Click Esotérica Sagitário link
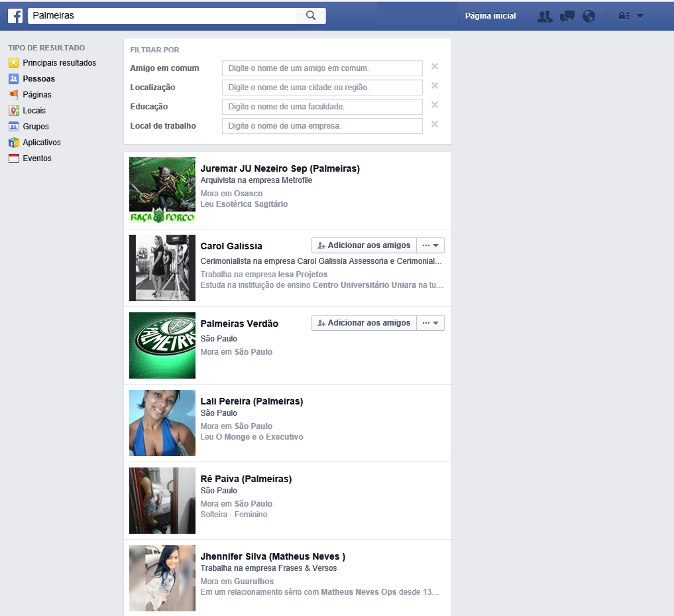The height and width of the screenshot is (616, 674). tap(252, 204)
